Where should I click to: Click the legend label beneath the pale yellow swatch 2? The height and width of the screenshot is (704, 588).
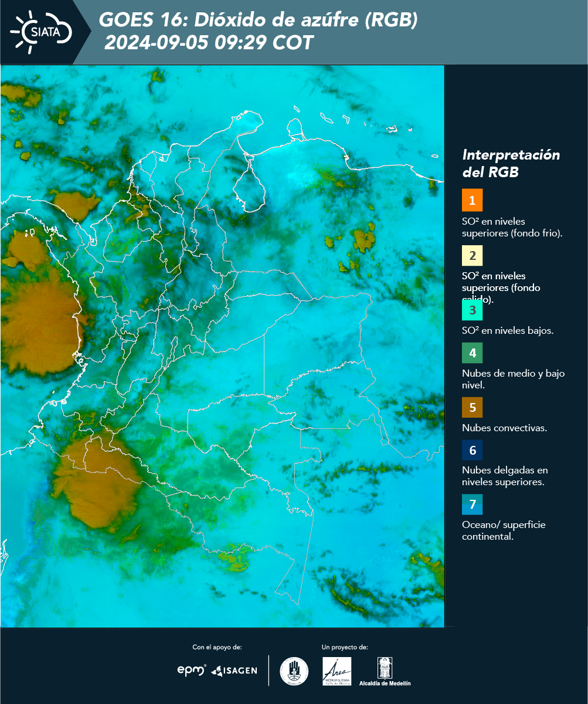(502, 287)
